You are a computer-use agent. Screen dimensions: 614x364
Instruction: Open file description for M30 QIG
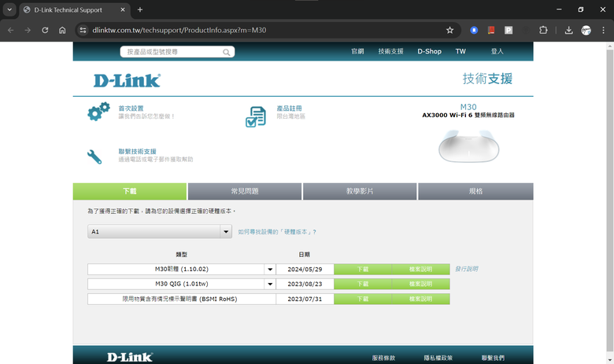tap(420, 284)
